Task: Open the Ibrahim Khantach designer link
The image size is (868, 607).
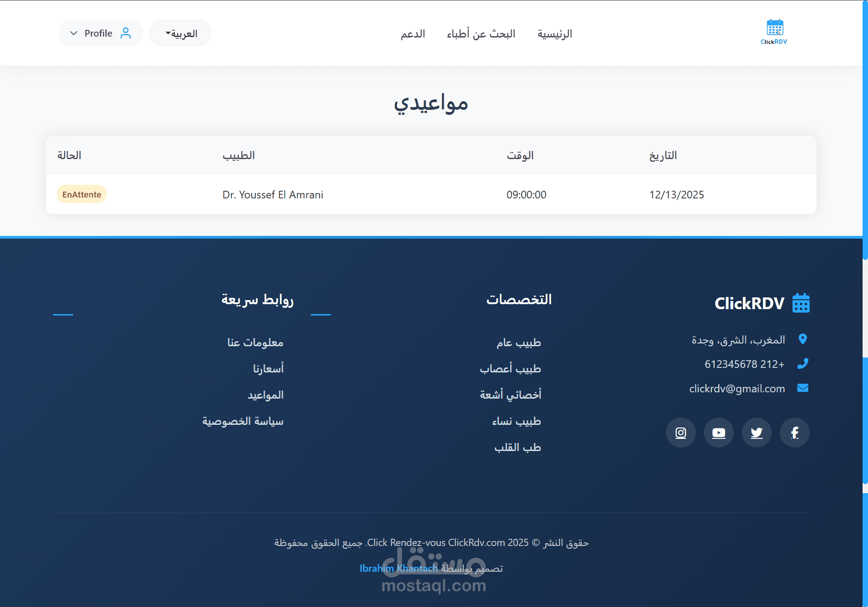Action: (x=398, y=568)
